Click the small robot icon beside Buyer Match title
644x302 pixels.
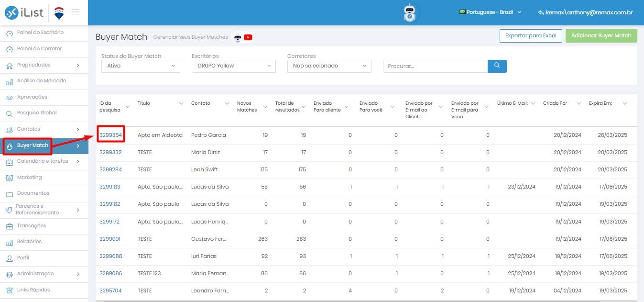238,37
